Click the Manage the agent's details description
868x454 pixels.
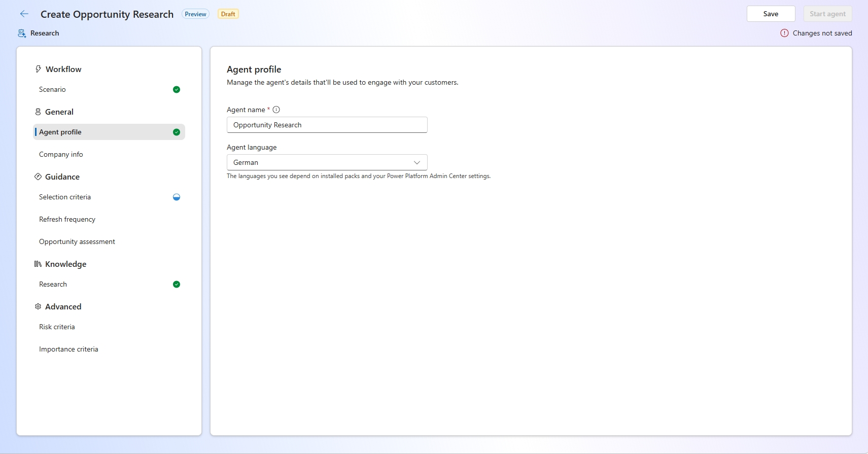click(342, 82)
